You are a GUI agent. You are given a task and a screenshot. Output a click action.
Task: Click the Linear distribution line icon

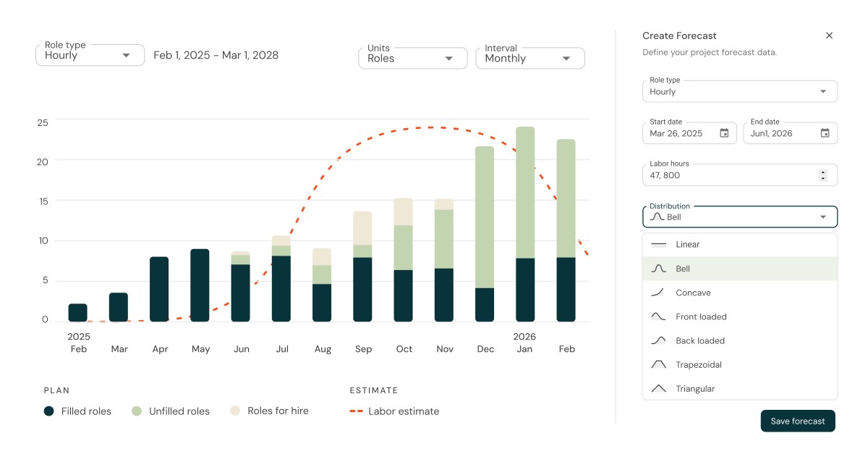point(658,245)
